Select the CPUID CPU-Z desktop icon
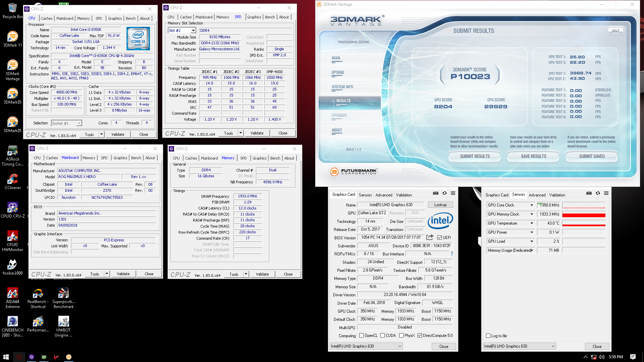Image resolution: width=644 pixels, height=362 pixels. (x=12, y=210)
